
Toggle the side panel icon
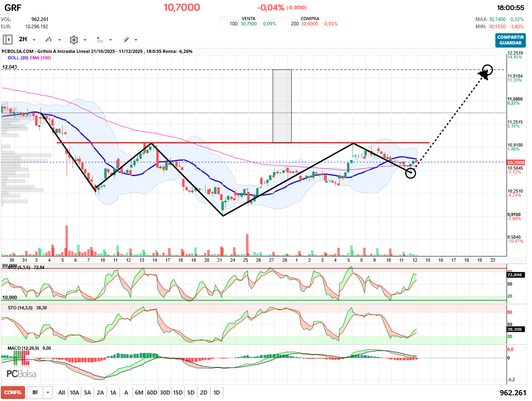click(x=7, y=40)
